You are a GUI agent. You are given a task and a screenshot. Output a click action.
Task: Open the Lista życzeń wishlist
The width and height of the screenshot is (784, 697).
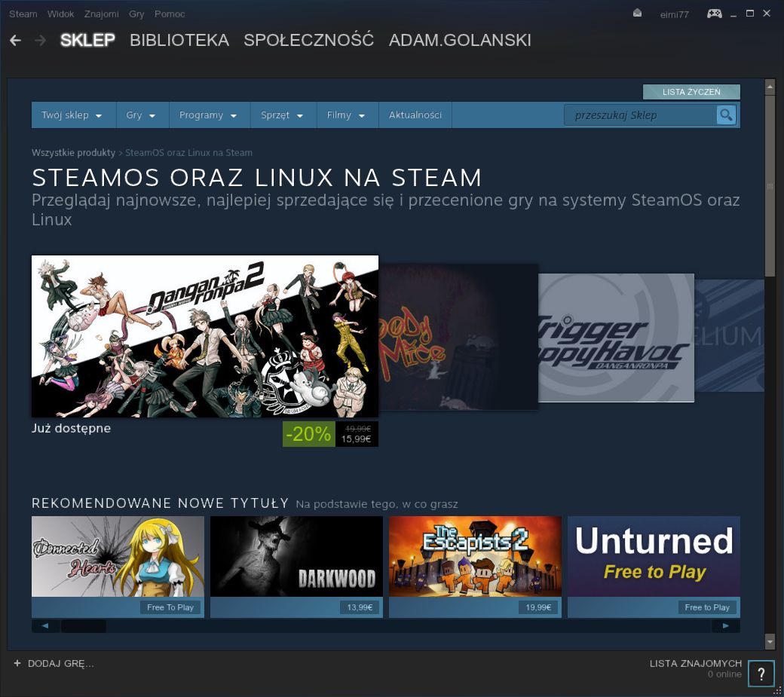pyautogui.click(x=691, y=92)
